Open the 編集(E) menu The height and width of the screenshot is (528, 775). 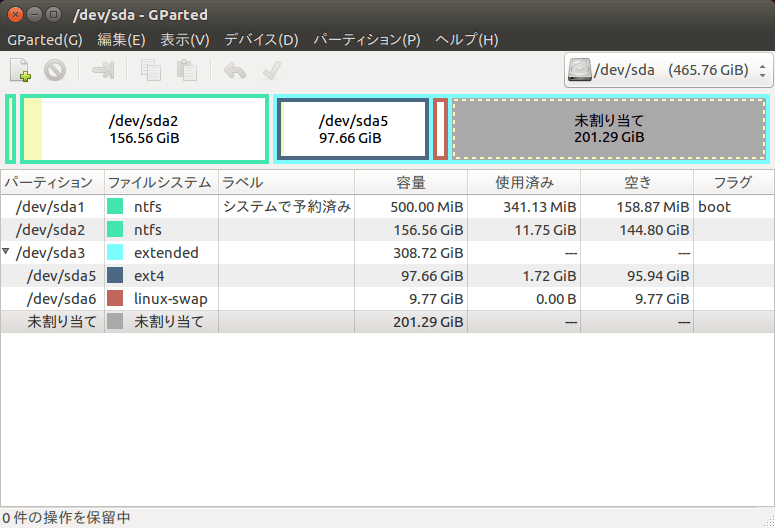(121, 40)
